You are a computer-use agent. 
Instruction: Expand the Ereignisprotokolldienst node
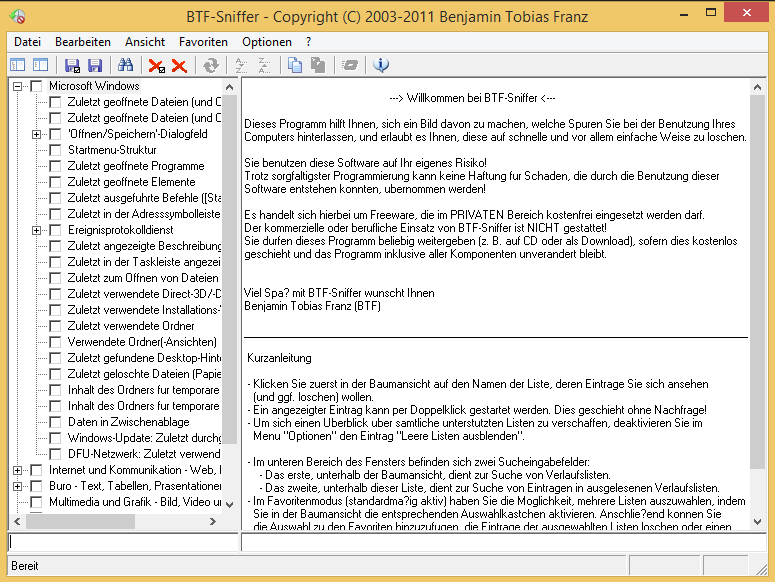click(37, 230)
